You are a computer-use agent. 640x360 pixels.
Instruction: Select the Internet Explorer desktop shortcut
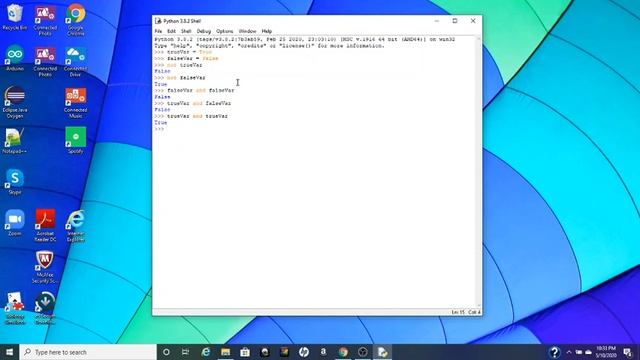pos(76,225)
